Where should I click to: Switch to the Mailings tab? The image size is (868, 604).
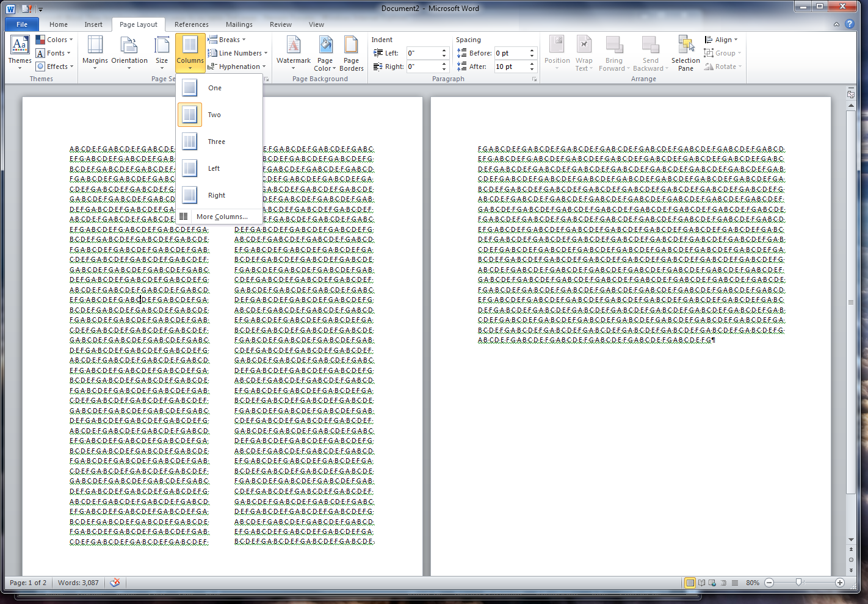(x=239, y=24)
